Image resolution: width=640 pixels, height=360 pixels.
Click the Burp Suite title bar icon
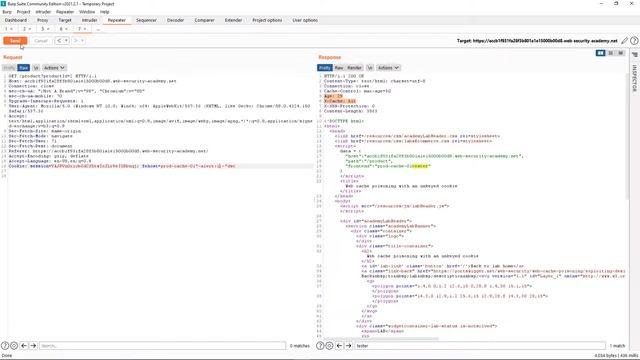4,4
